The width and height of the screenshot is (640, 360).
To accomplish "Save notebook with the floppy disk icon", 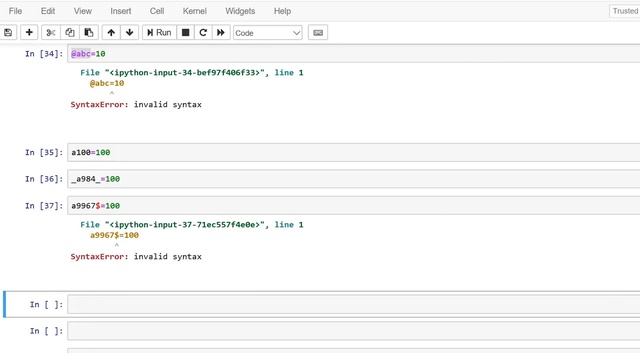I will (x=8, y=33).
